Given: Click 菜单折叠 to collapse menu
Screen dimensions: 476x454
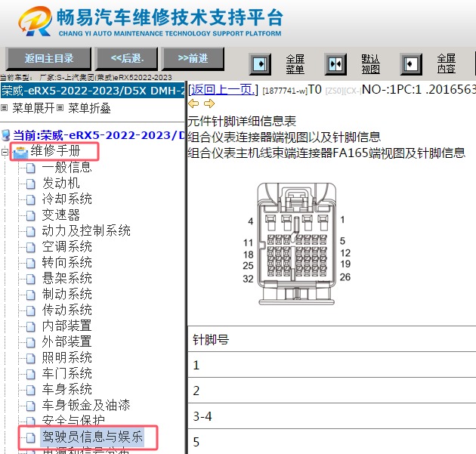Looking at the screenshot, I should (x=89, y=108).
